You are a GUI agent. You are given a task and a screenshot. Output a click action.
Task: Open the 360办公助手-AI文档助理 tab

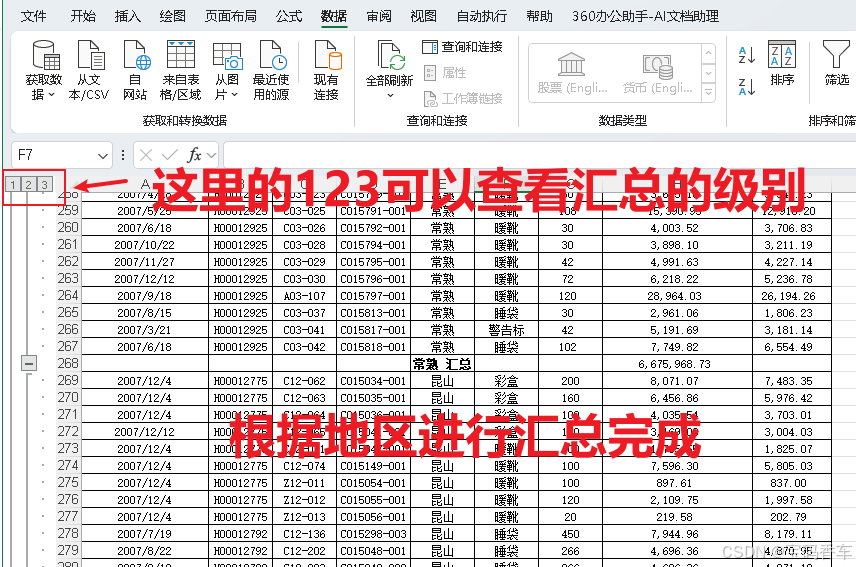click(x=645, y=16)
